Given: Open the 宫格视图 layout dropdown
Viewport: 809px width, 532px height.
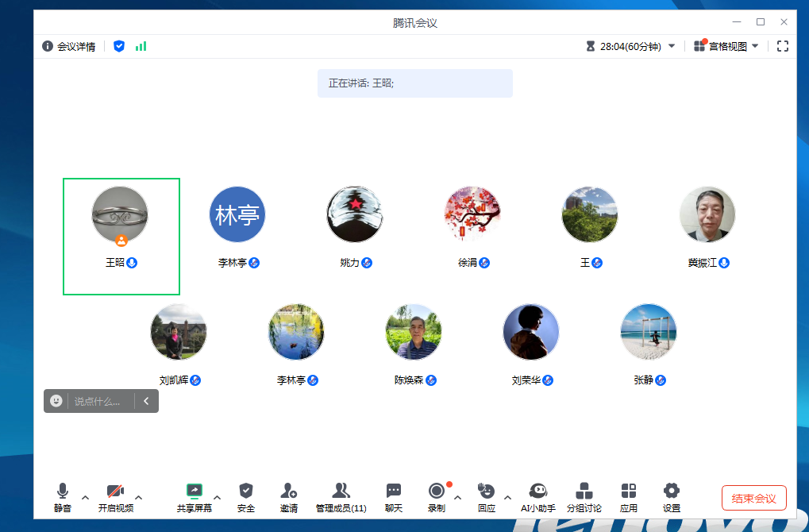Looking at the screenshot, I should pyautogui.click(x=726, y=46).
